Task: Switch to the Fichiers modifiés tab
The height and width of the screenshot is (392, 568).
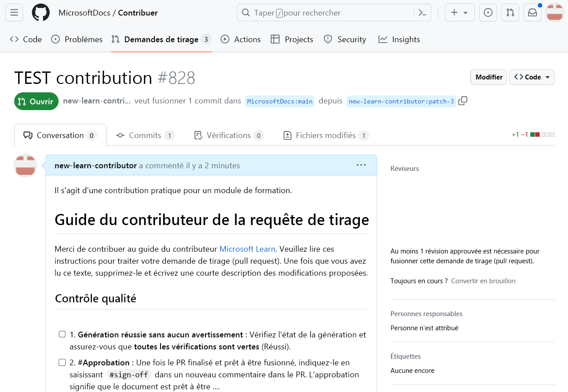Action: (x=326, y=135)
